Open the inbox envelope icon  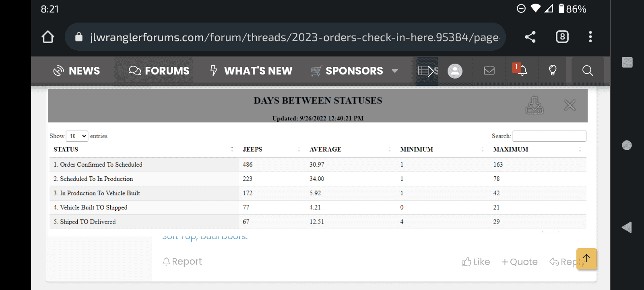[489, 71]
